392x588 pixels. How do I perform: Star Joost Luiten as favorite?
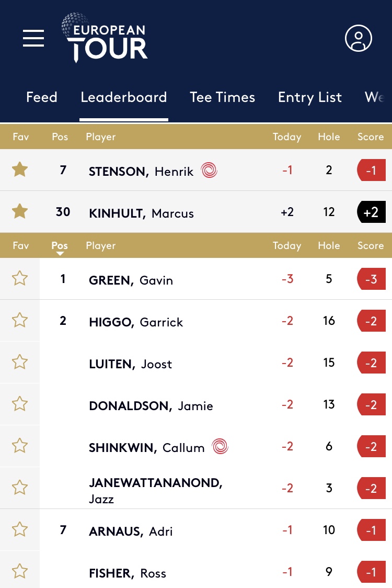point(20,362)
